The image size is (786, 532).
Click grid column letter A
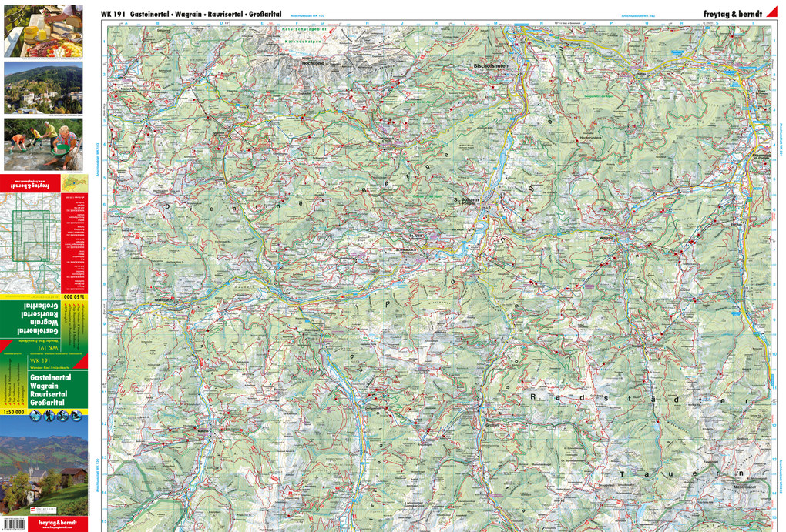pyautogui.click(x=126, y=23)
